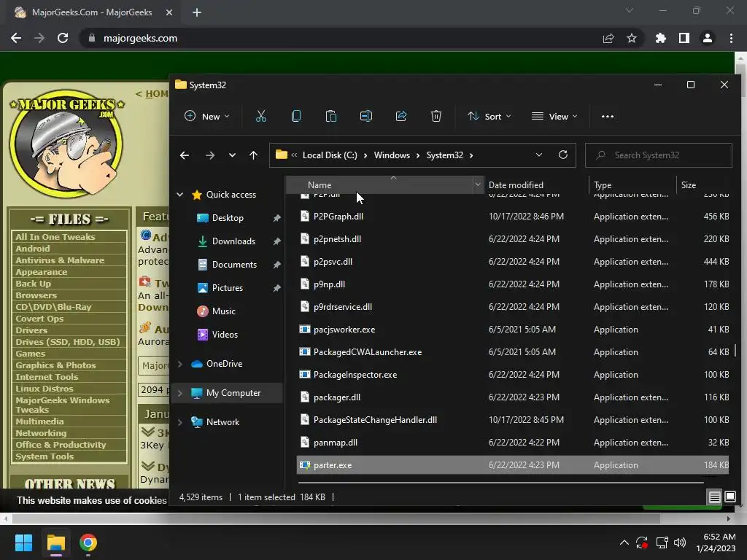Click Local Disk (C:) breadcrumb
This screenshot has width=747, height=560.
tap(330, 155)
